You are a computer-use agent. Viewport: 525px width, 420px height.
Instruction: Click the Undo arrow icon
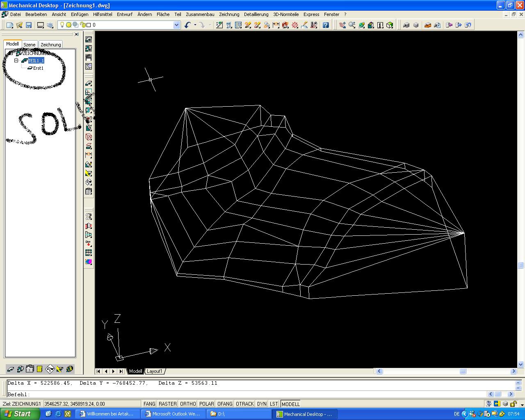pos(187,25)
